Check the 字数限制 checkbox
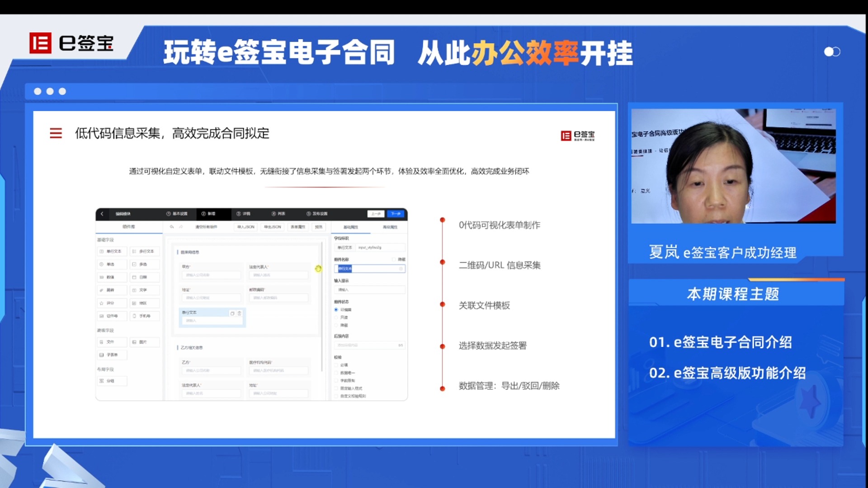 [x=336, y=380]
